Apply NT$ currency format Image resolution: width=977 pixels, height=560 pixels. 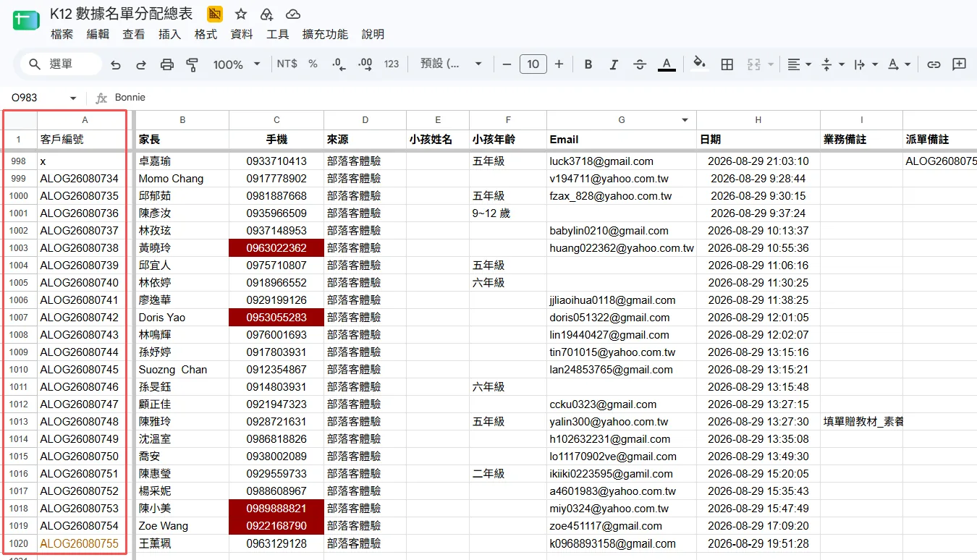coord(287,64)
